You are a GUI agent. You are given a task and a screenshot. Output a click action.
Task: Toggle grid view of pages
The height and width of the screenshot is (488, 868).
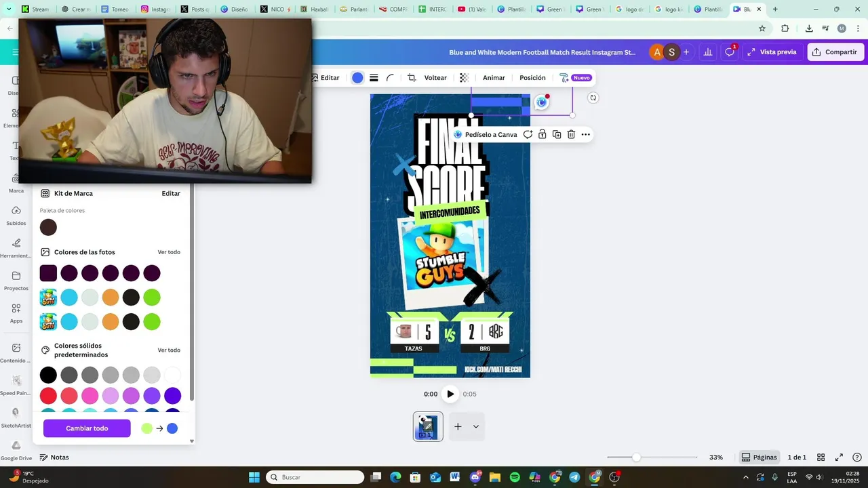[821, 457]
